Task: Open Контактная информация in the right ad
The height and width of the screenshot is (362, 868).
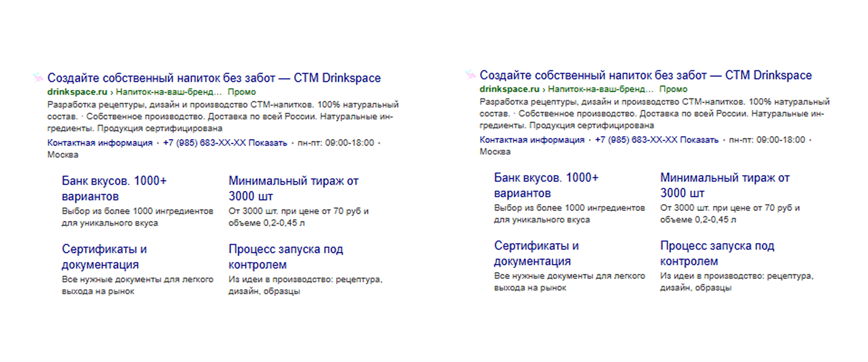Action: pyautogui.click(x=532, y=140)
